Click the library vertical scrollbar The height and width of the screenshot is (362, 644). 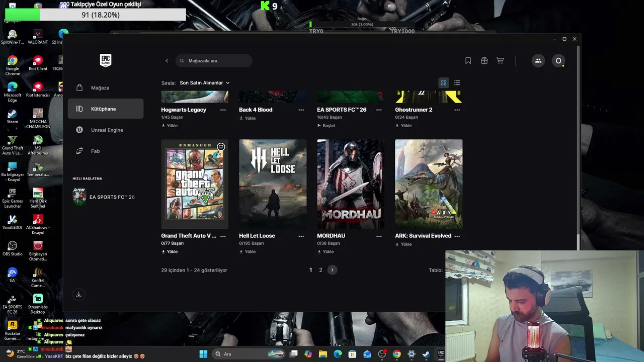pos(578,148)
